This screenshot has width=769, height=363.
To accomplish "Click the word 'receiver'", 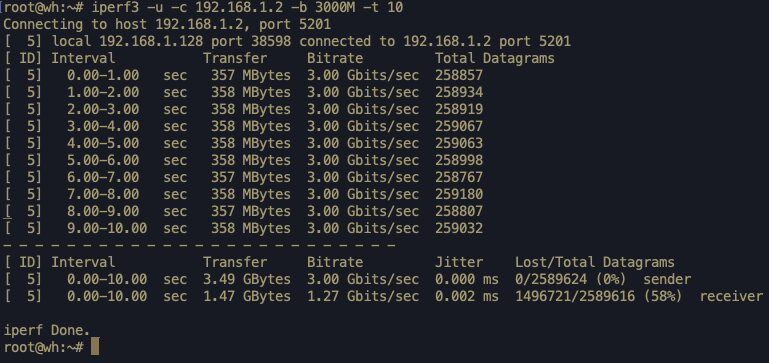I will [731, 297].
